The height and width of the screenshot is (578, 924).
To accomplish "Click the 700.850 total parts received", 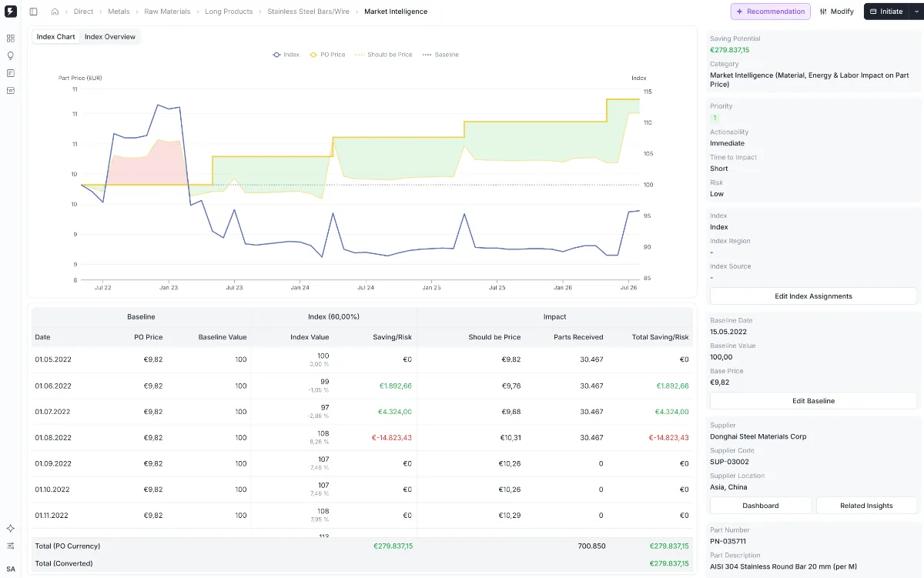I will point(591,546).
